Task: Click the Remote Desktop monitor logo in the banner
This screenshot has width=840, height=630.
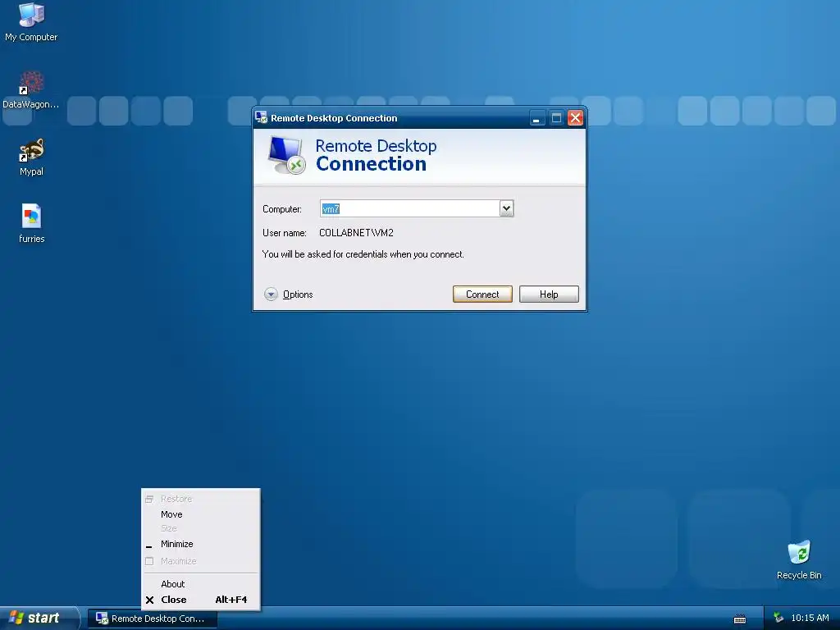Action: [286, 155]
